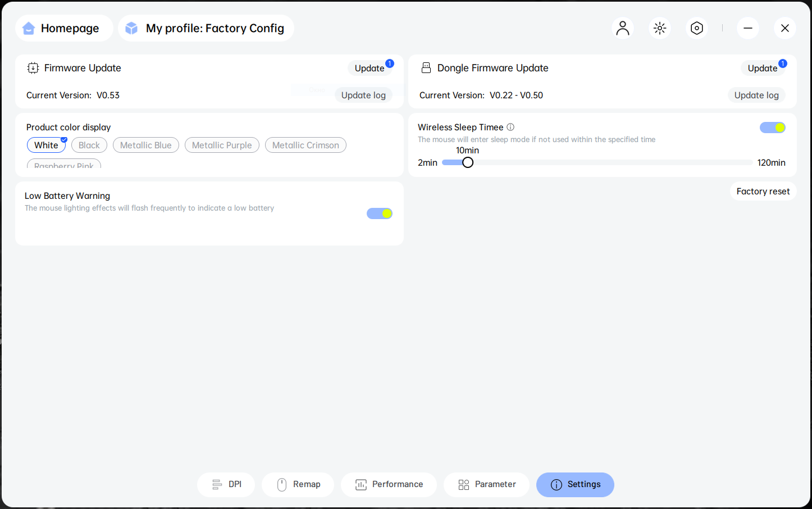Turn off Low Battery Warning switch
This screenshot has height=509, width=812.
tap(379, 213)
